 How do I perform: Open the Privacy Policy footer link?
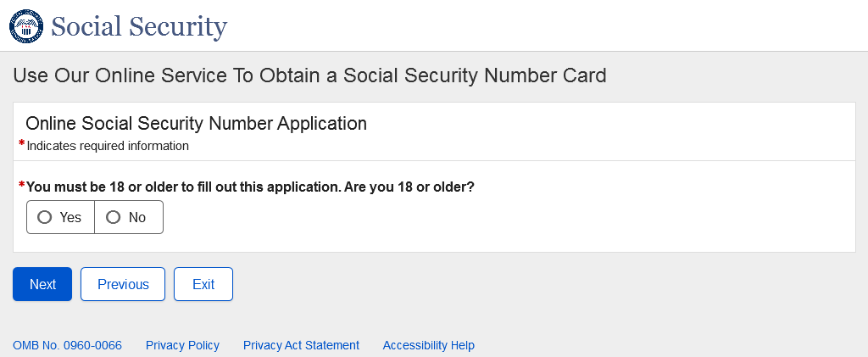[182, 345]
